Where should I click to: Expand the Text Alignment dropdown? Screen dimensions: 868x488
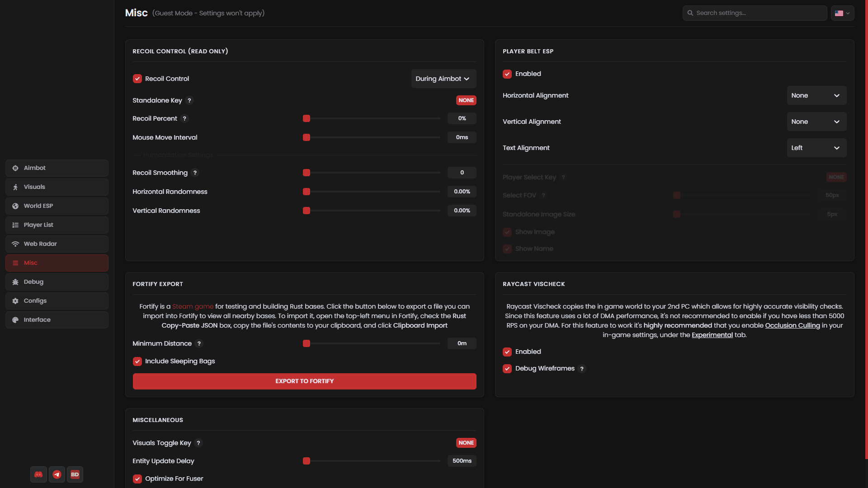pos(816,148)
